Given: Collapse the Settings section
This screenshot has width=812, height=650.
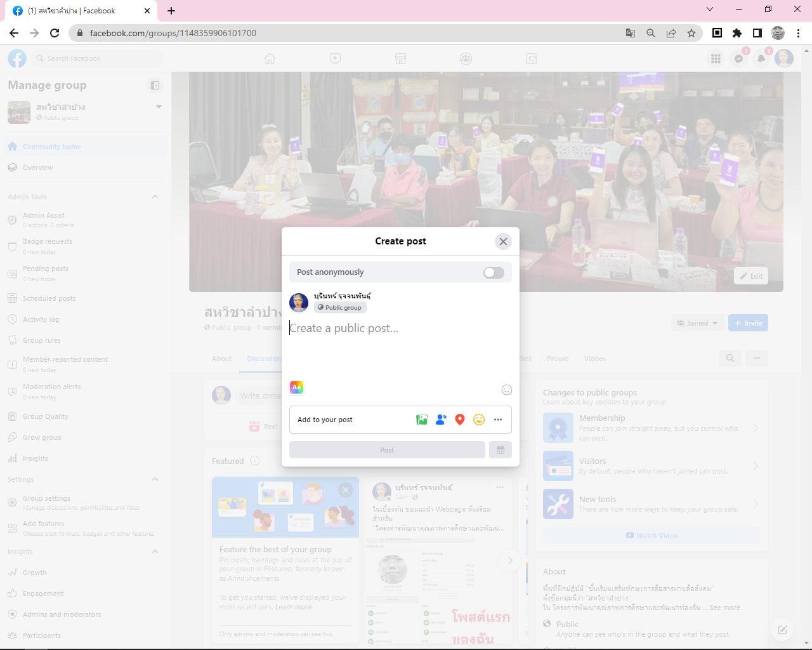Looking at the screenshot, I should coord(155,479).
